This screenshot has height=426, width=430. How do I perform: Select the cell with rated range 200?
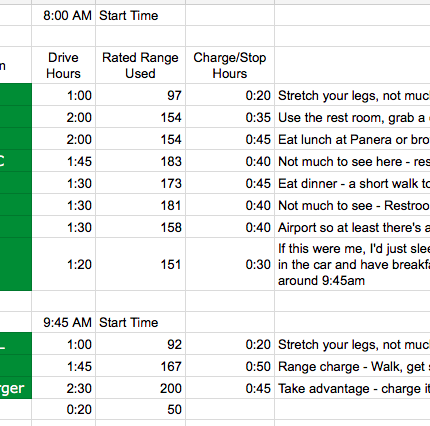coord(140,388)
